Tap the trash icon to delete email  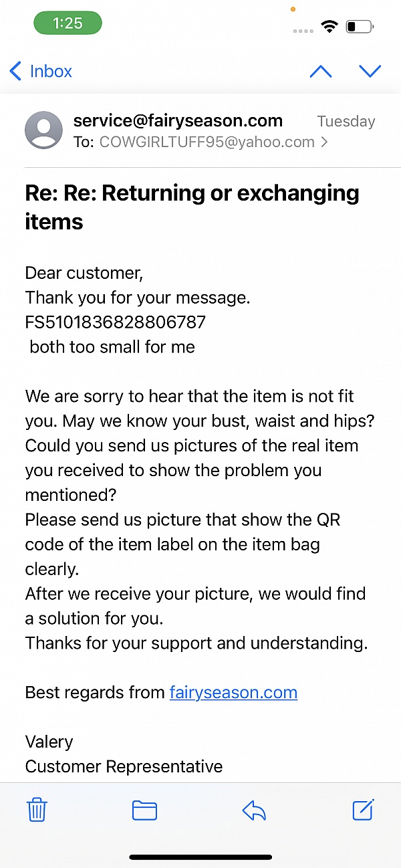coord(37,810)
